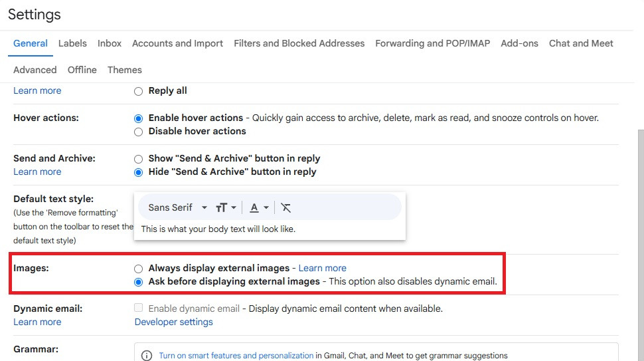Image resolution: width=644 pixels, height=361 pixels.
Task: Click the Images: setting label
Action: point(31,268)
